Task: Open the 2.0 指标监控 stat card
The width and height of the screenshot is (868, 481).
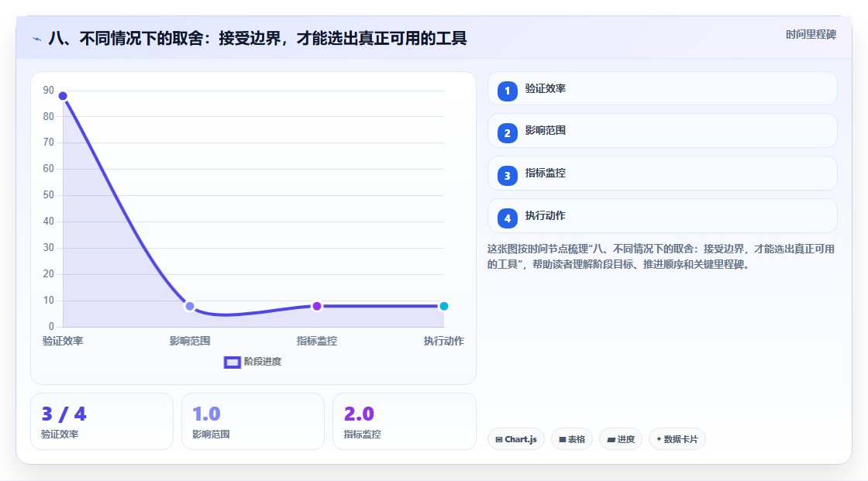Action: tap(404, 421)
